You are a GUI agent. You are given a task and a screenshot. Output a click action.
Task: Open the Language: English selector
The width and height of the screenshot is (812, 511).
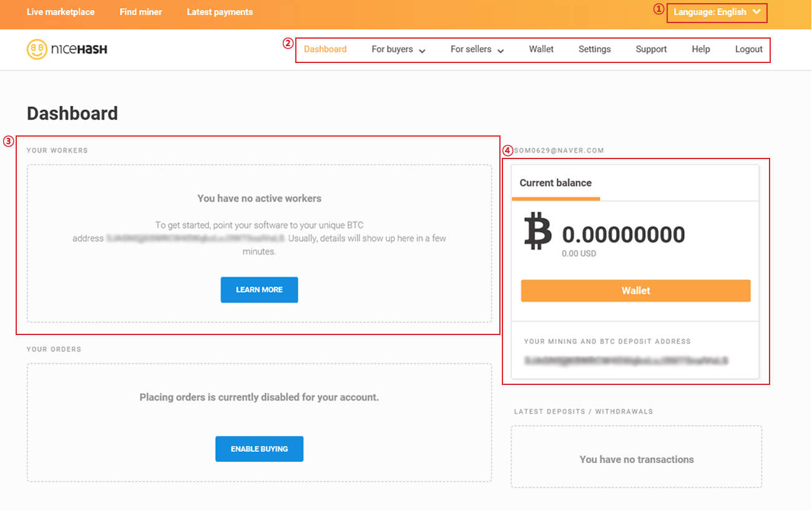717,12
